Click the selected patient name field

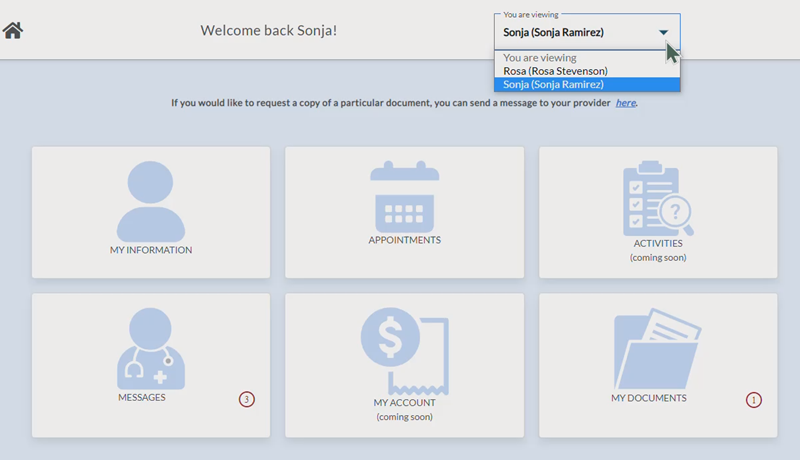click(553, 32)
